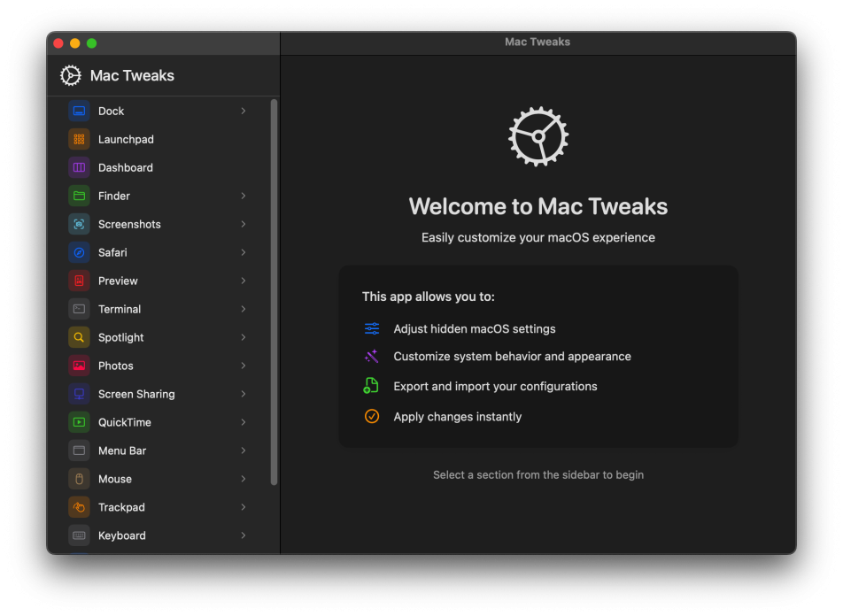Click 'Apply changes instantly' text
843x616 pixels.
coord(458,417)
